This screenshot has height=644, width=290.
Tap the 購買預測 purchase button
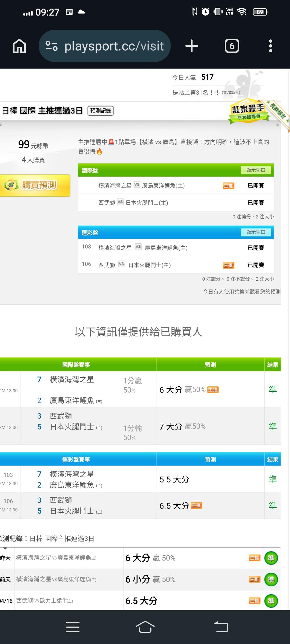click(35, 185)
